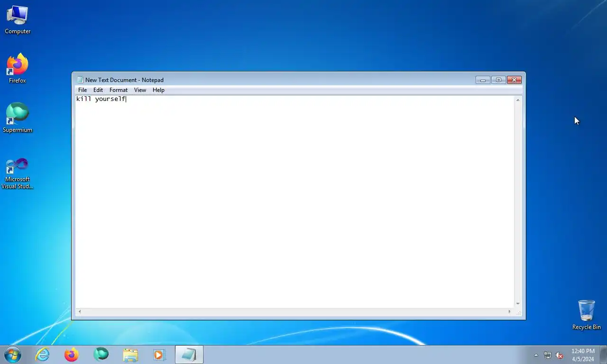Open Windows Explorer from the taskbar
This screenshot has height=364, width=607.
click(130, 355)
